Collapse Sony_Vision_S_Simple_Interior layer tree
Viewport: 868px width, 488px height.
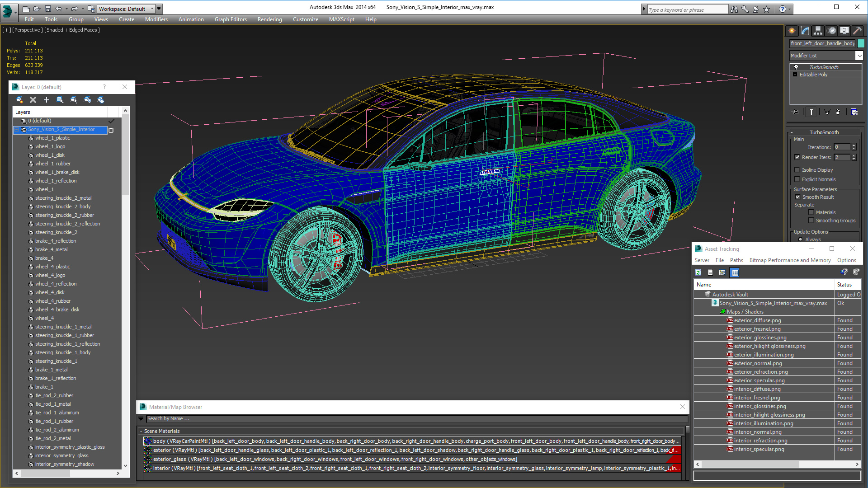pyautogui.click(x=17, y=130)
